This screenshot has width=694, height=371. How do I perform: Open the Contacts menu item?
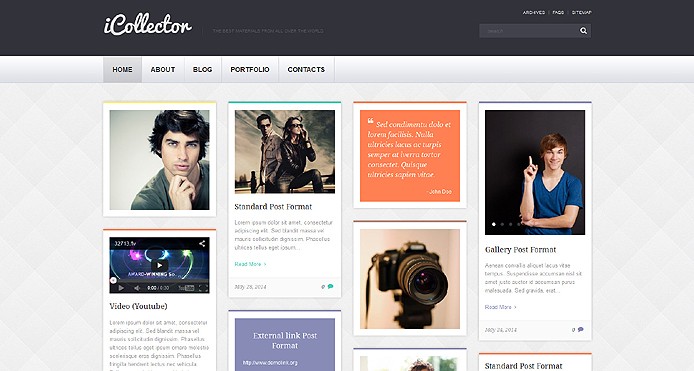pos(306,70)
